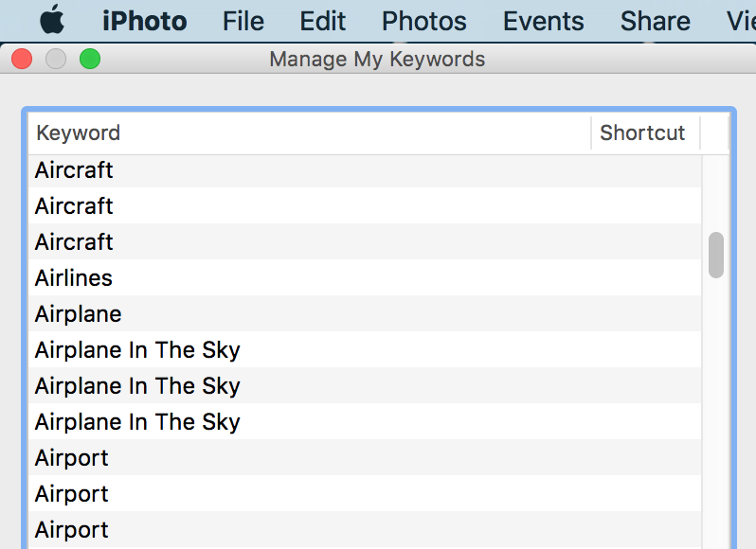This screenshot has width=756, height=549.
Task: Click the Shortcut column header
Action: pyautogui.click(x=643, y=133)
